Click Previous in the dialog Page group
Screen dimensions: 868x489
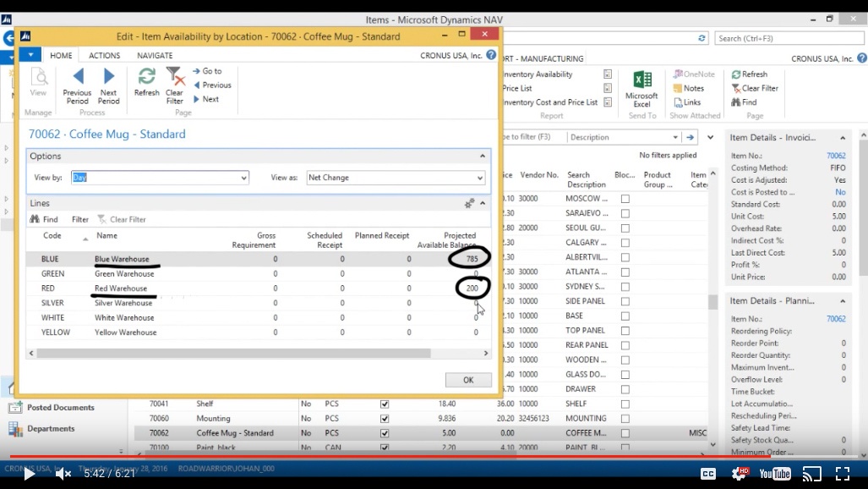tap(213, 85)
